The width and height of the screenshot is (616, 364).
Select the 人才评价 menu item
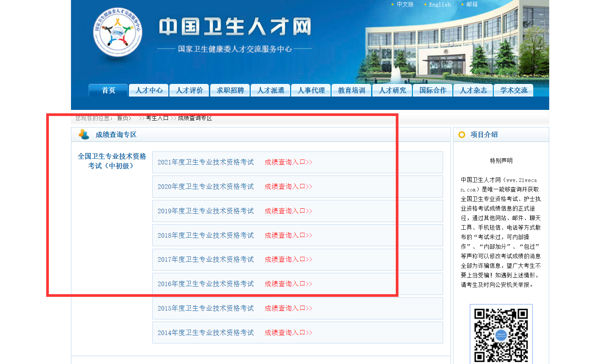point(189,90)
